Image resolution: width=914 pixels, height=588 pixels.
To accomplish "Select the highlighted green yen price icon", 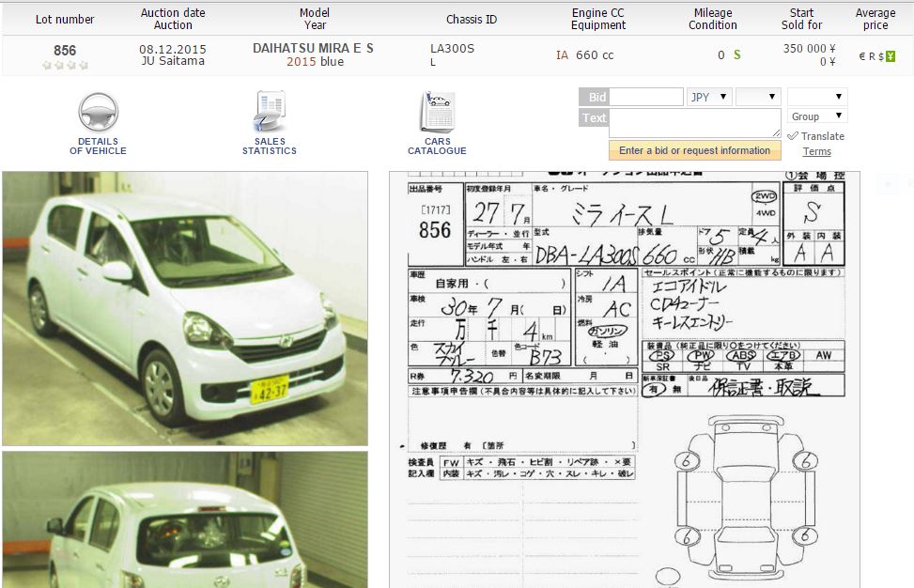I will coord(891,56).
